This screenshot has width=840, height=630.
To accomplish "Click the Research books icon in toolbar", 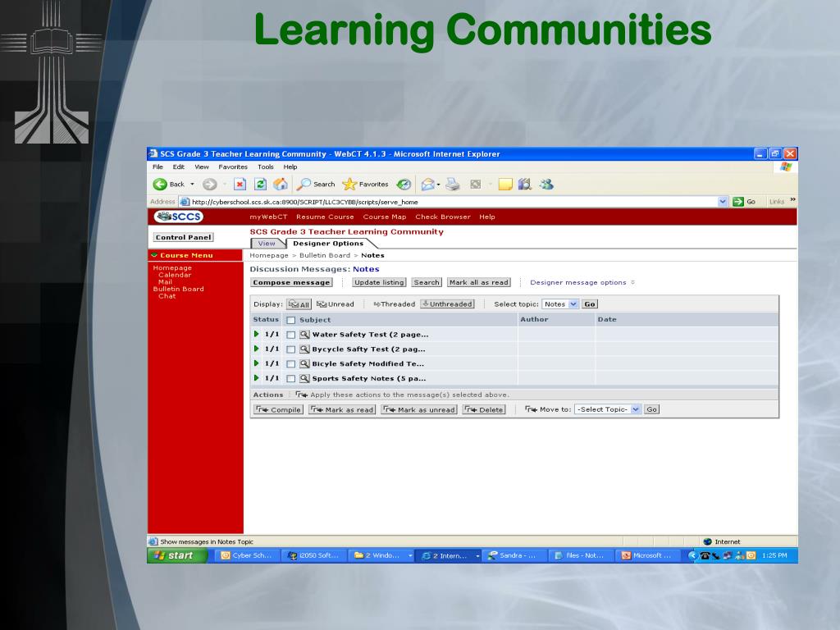I will point(525,185).
